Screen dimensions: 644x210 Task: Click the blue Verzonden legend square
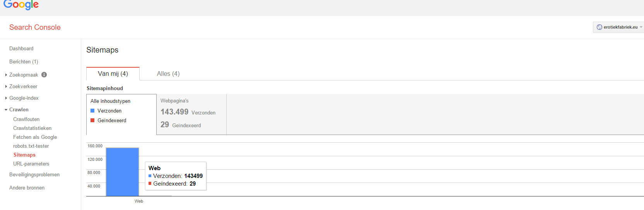click(x=92, y=111)
